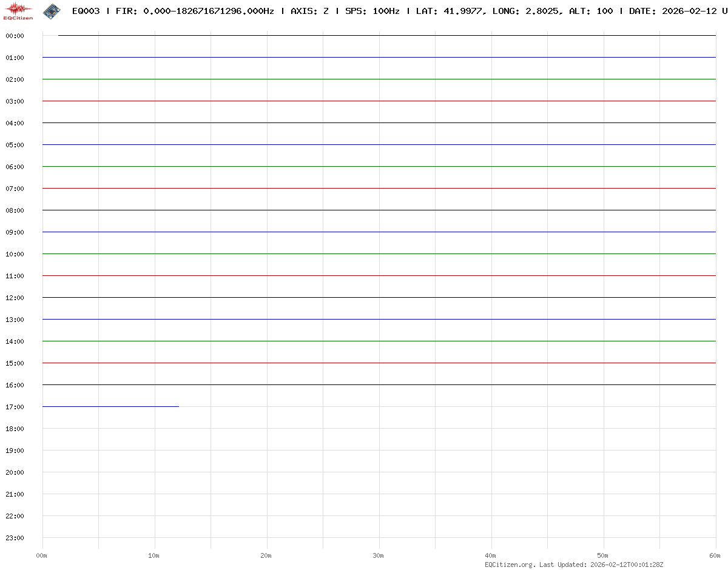Click the EQCitizen red waveform logo

tap(18, 10)
